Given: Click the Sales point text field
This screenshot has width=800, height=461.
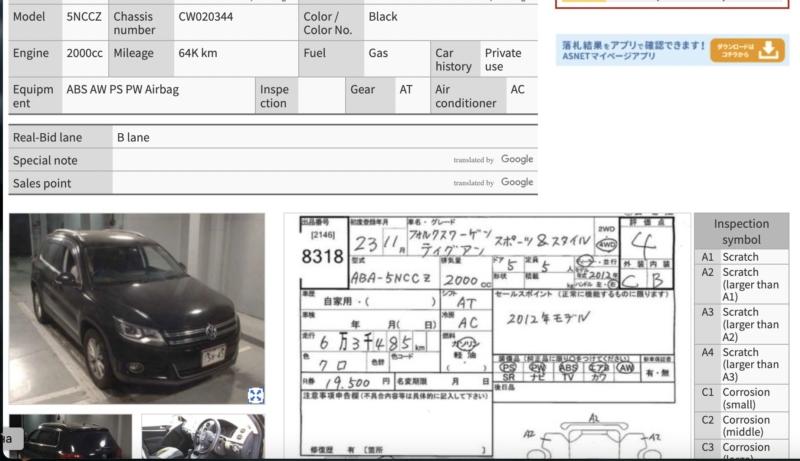Looking at the screenshot, I should (x=280, y=183).
